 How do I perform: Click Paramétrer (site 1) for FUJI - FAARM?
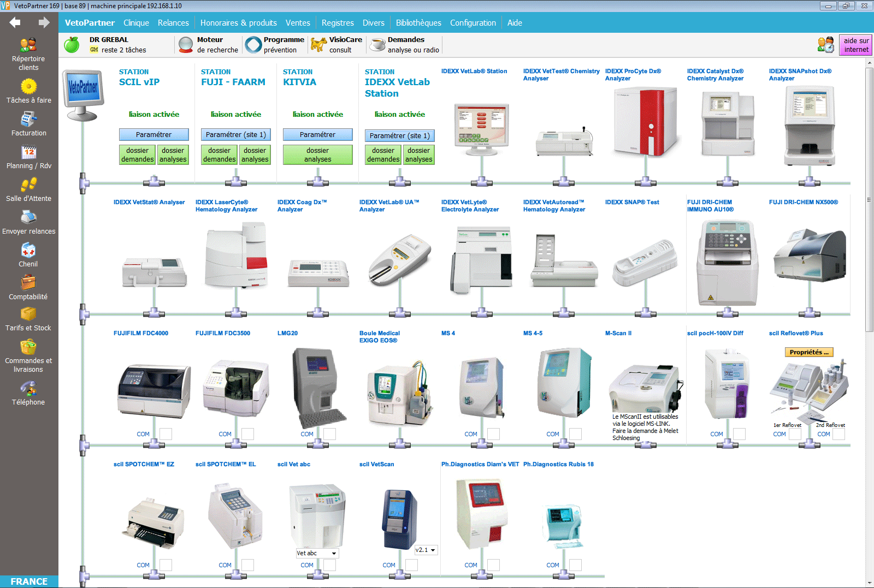click(x=236, y=134)
